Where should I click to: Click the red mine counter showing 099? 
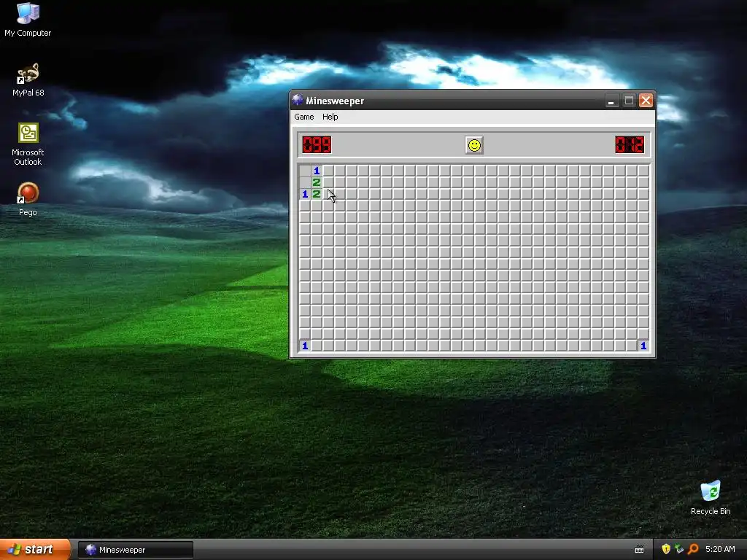pos(317,145)
